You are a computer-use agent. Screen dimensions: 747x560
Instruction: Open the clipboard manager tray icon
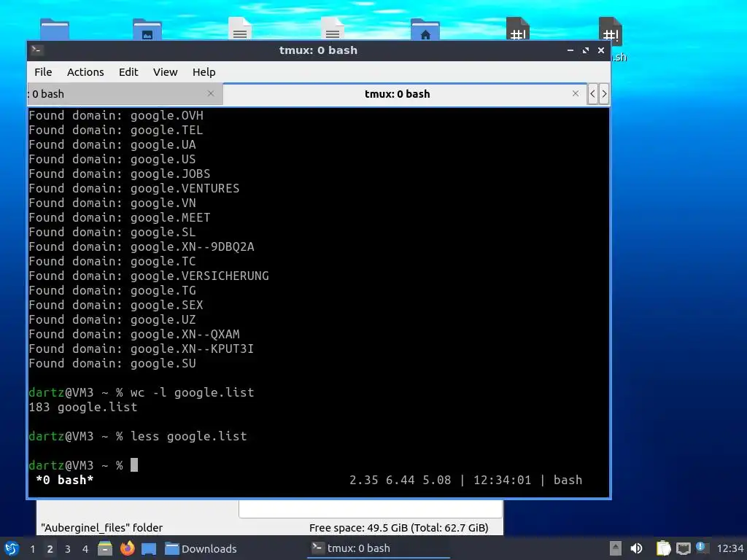662,548
